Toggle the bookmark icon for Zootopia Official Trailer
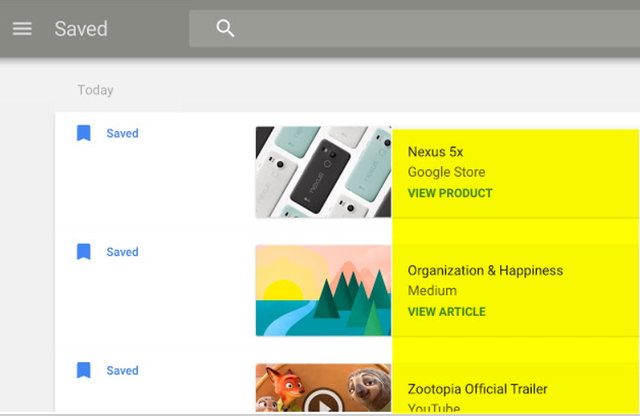This screenshot has width=640, height=420. tap(84, 371)
